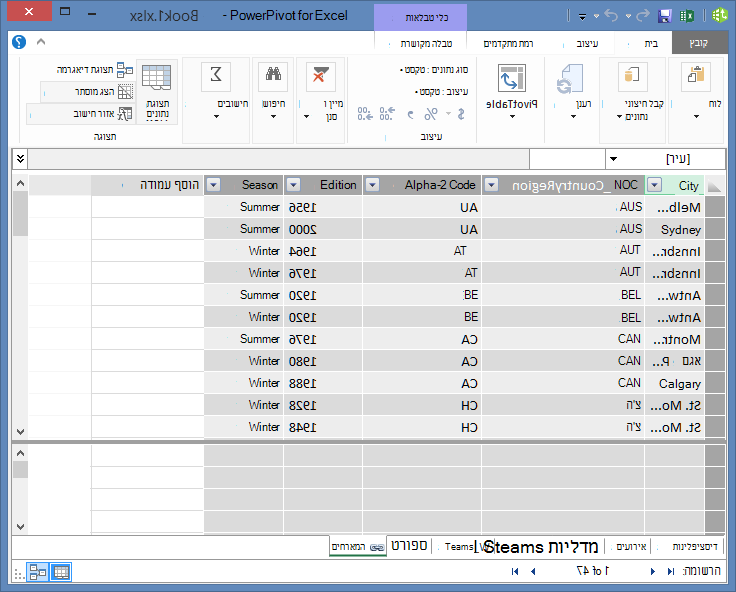Open the Advanced (רמת מתקדמים) tab

click(x=508, y=43)
